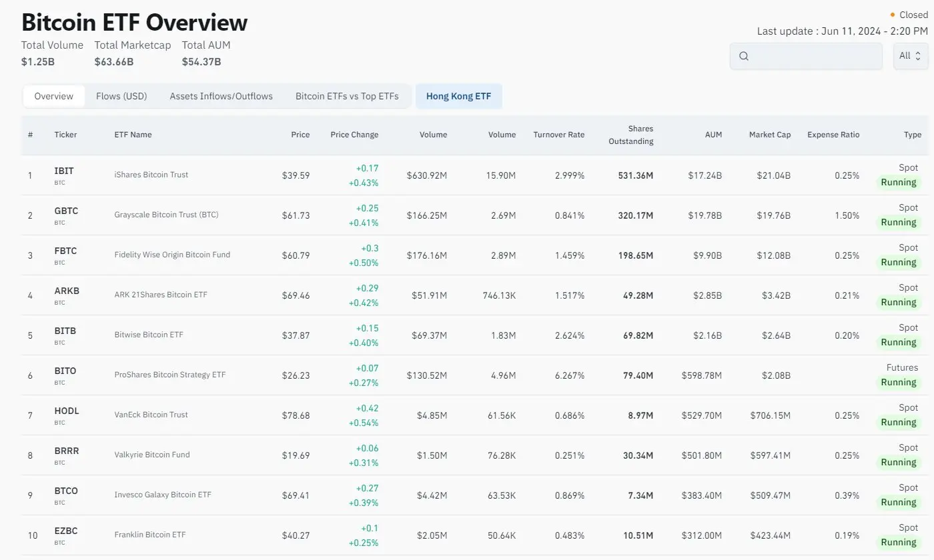The width and height of the screenshot is (934, 560).
Task: Toggle sort on Shares Outstanding column
Action: (630, 135)
